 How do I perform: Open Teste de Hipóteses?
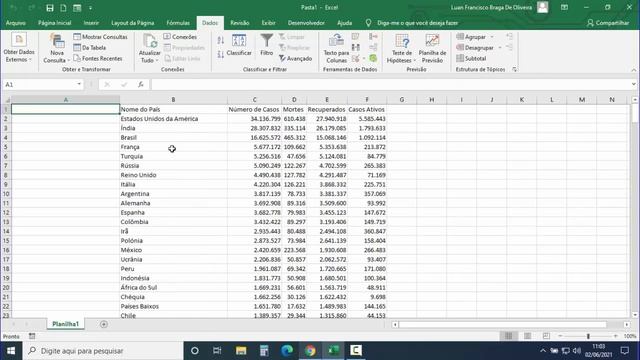coord(402,48)
